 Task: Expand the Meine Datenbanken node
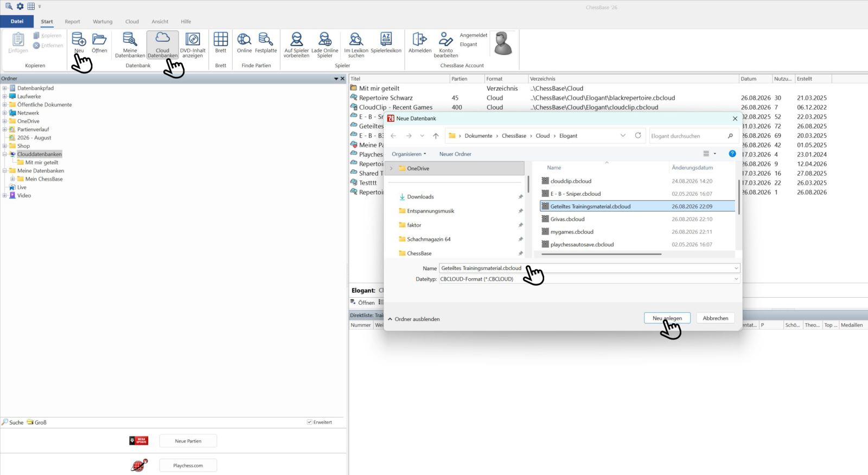pyautogui.click(x=4, y=171)
